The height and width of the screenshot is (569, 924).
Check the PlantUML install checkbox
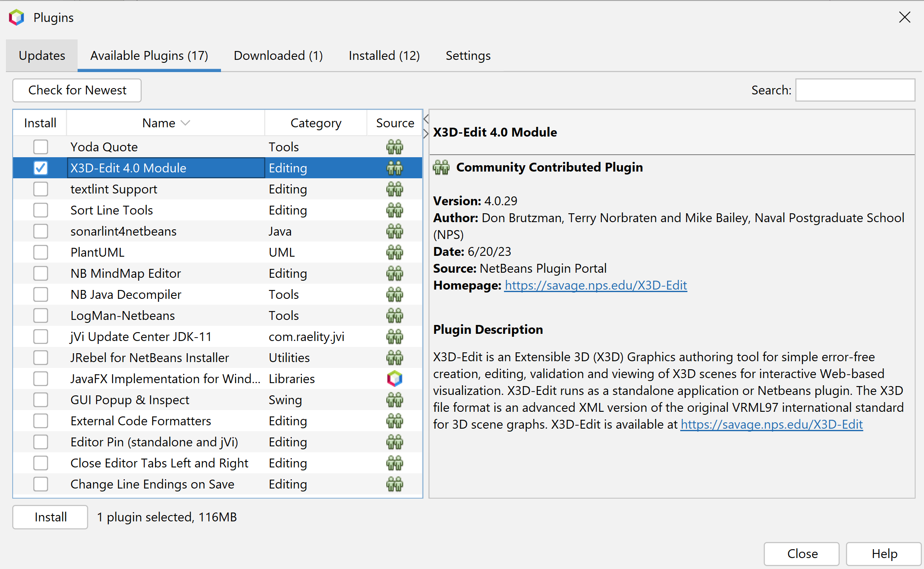coord(40,252)
